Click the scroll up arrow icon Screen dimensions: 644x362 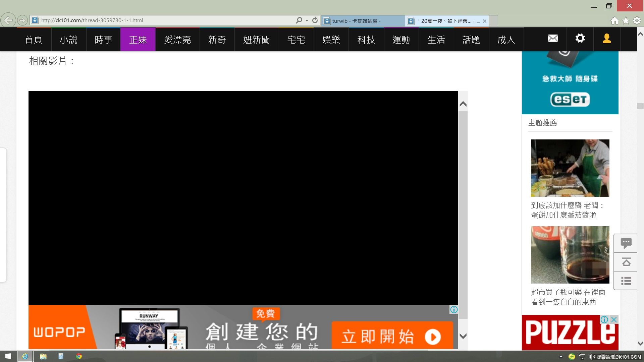click(x=463, y=104)
